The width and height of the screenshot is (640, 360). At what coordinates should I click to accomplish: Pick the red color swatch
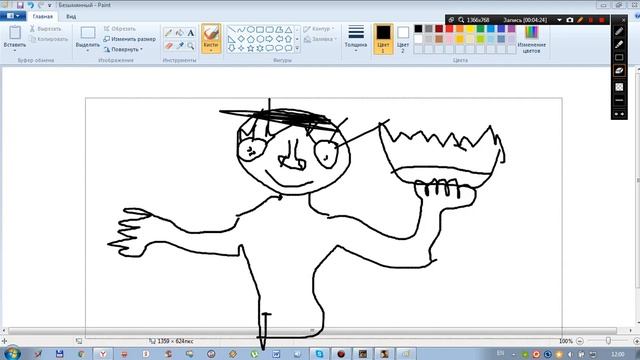pos(449,29)
